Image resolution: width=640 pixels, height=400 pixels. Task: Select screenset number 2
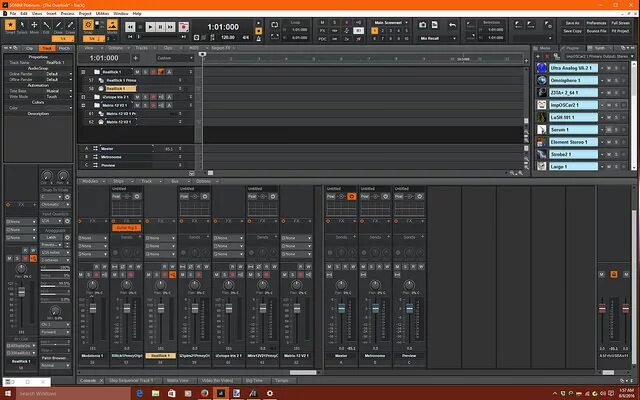[x=382, y=31]
